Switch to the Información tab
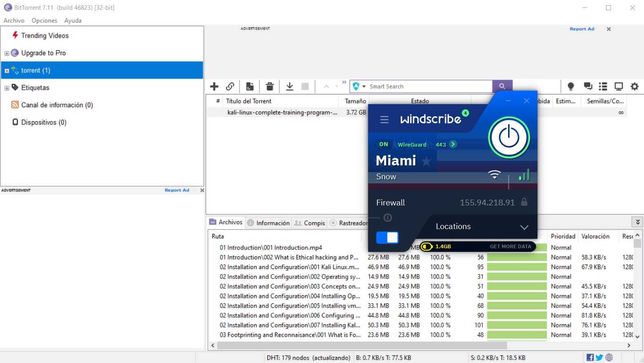This screenshot has width=644, height=363. (268, 223)
